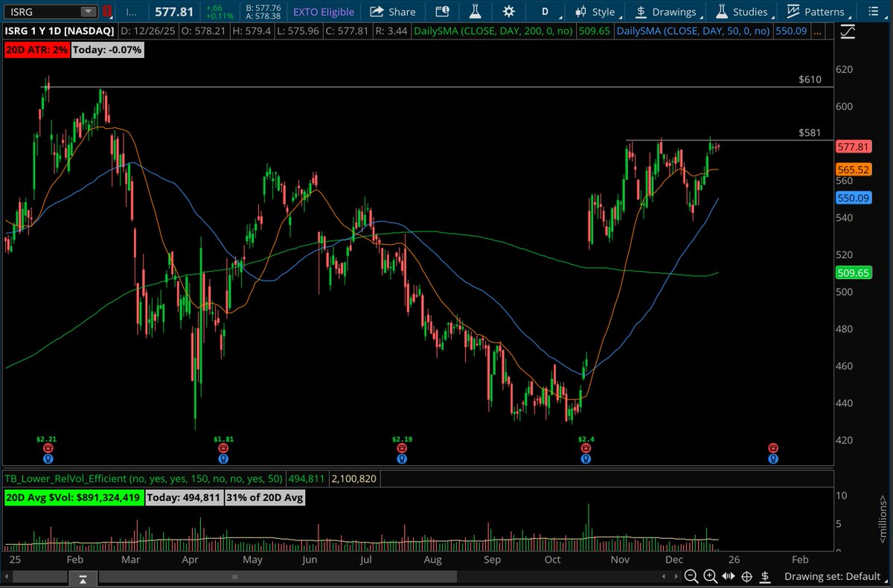Click the chart scale icon above price axis
Viewport: 893px width, 588px height.
(x=848, y=33)
